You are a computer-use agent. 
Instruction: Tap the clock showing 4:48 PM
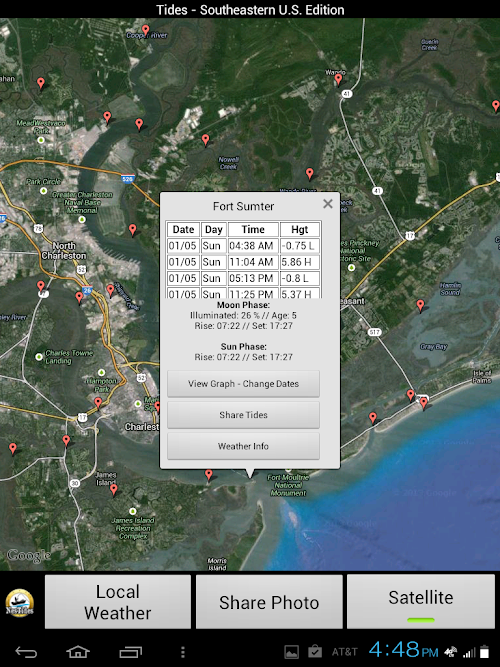coord(403,650)
